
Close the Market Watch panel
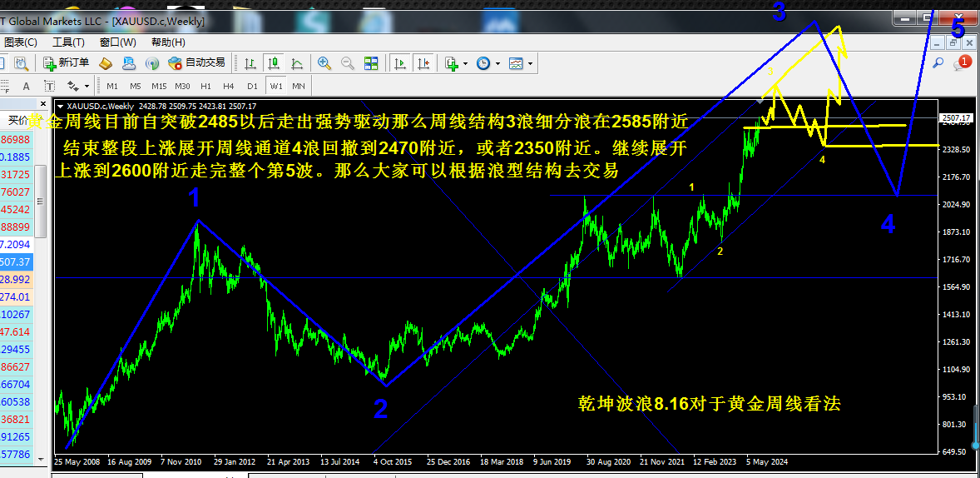(43, 104)
